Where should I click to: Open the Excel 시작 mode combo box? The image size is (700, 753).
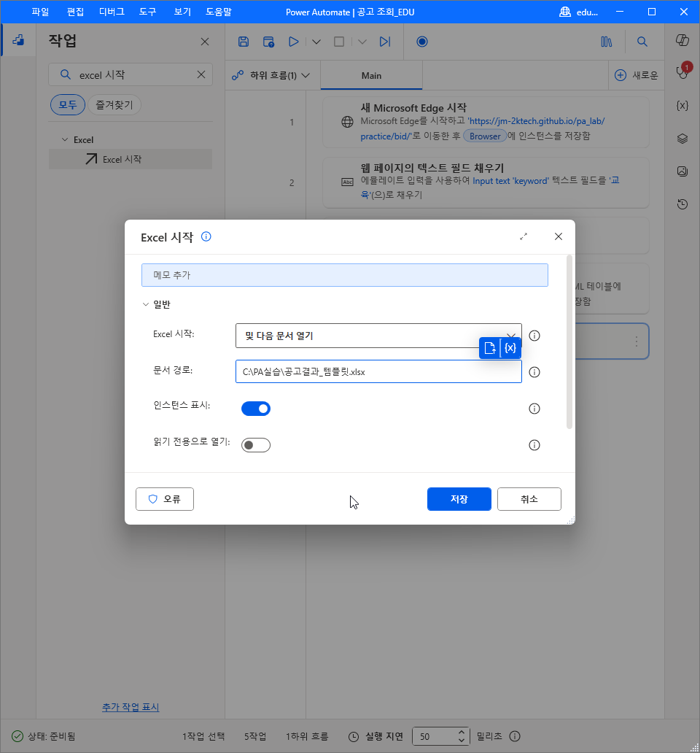coord(378,336)
